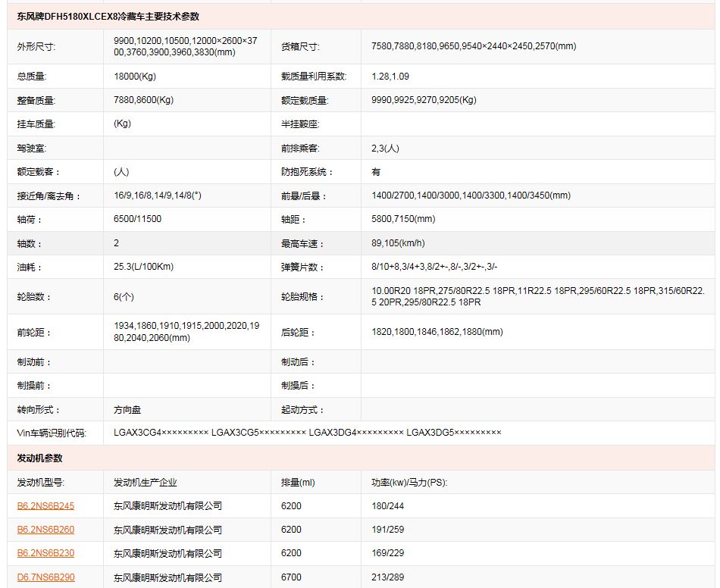Click the 发动机生产企业 column header
720x588 pixels.
pyautogui.click(x=145, y=482)
